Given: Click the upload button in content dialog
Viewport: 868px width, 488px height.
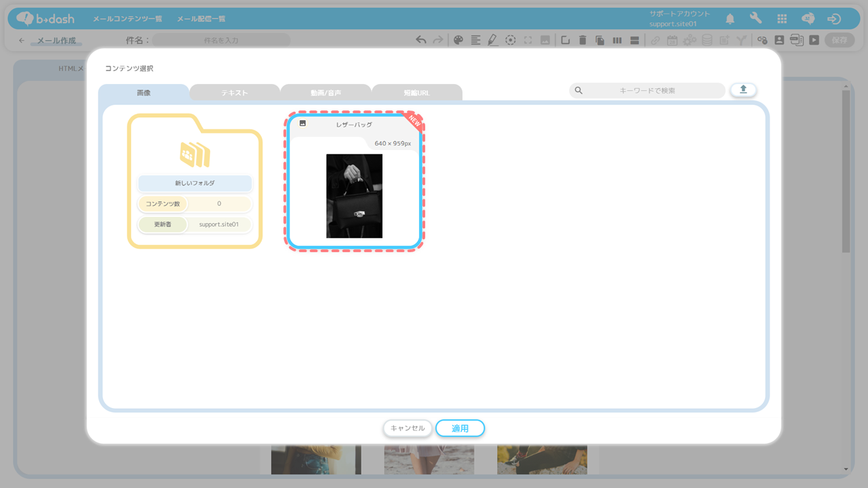Looking at the screenshot, I should click(x=743, y=89).
